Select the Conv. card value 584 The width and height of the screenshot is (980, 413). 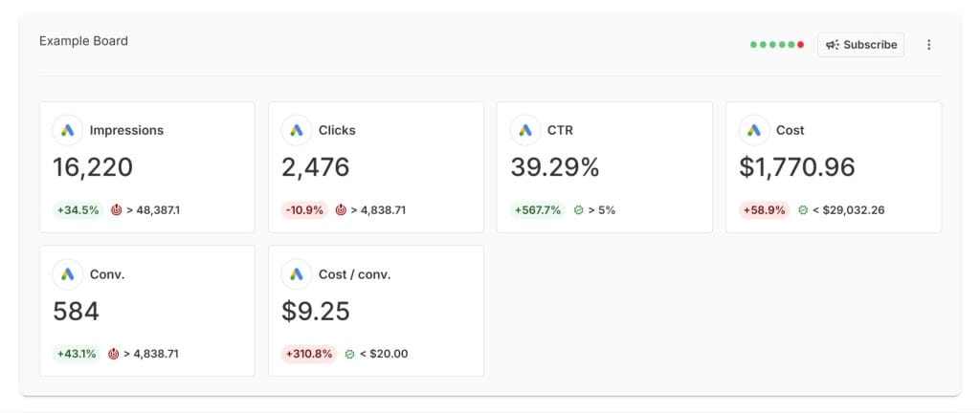76,312
